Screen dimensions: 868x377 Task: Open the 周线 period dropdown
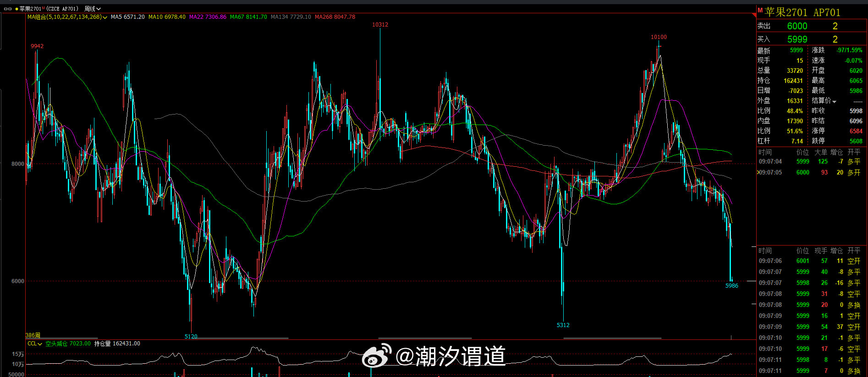coord(92,9)
